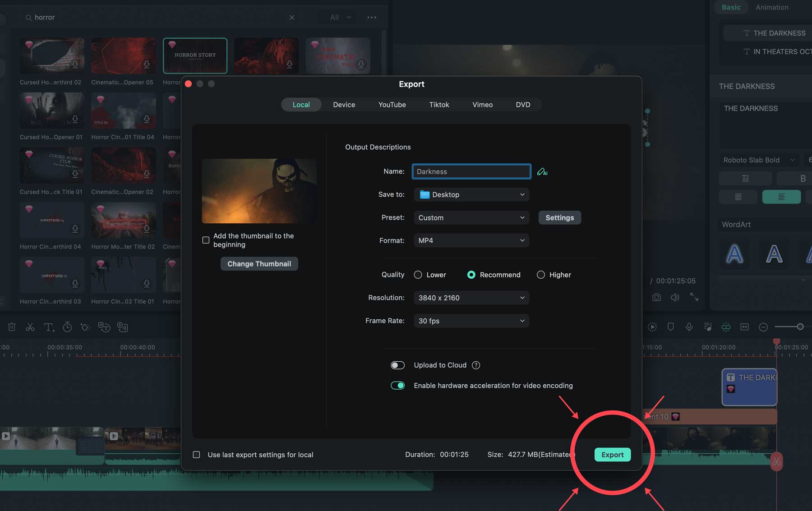
Task: Click the speech-to-text icon
Action: click(x=104, y=327)
